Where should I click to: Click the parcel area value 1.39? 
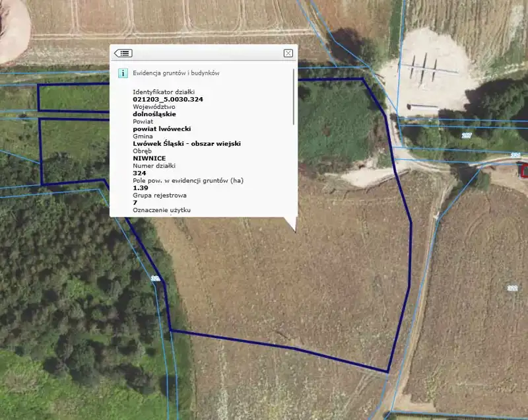click(x=141, y=188)
